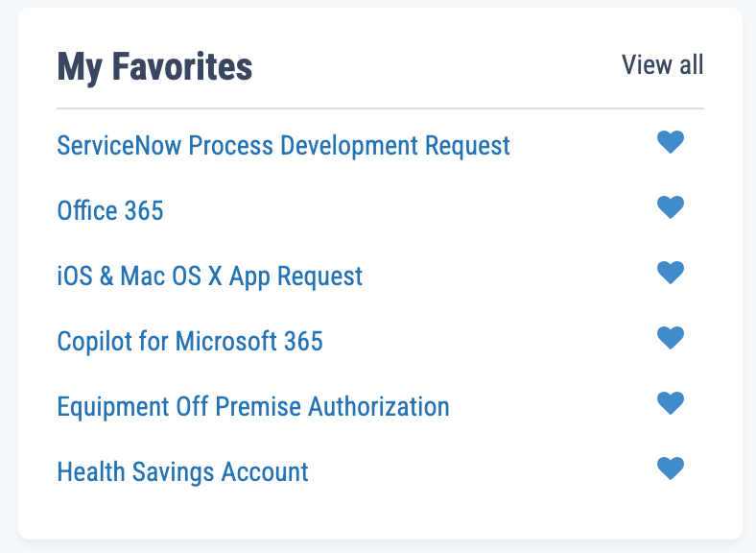756x553 pixels.
Task: Remove Equipment Off Premise Authorization from favorites
Action: click(670, 402)
